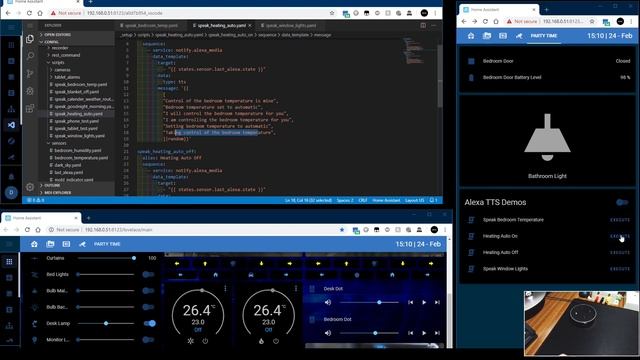The width and height of the screenshot is (640, 360).
Task: Open bedroom_humidity.yaml in the explorer
Action: 78,151
